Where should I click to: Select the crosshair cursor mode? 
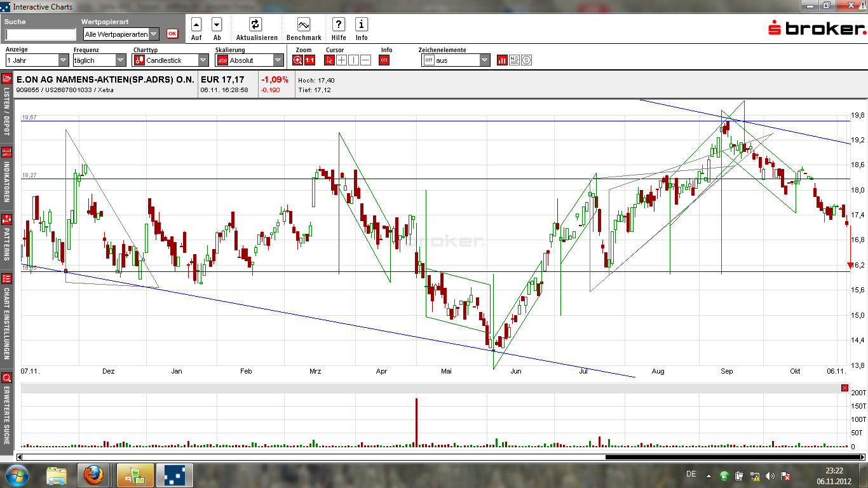click(x=341, y=60)
